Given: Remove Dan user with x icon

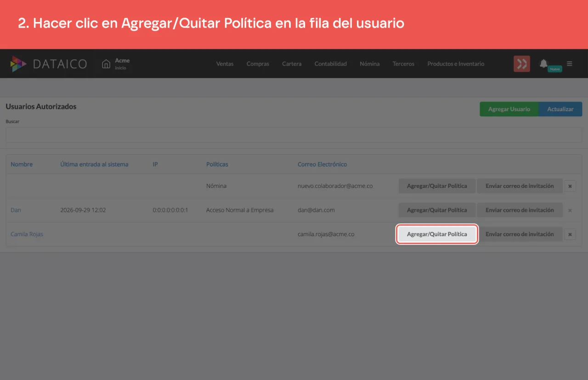Looking at the screenshot, I should click(x=570, y=210).
